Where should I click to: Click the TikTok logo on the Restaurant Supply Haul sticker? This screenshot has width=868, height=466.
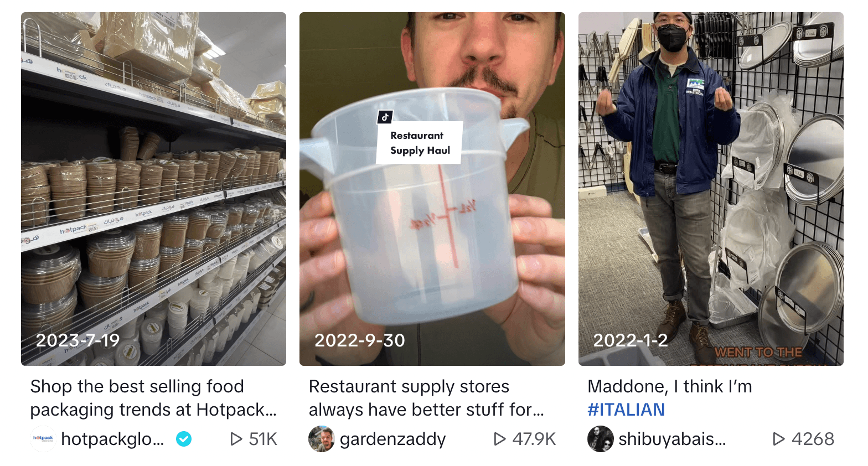pos(385,117)
